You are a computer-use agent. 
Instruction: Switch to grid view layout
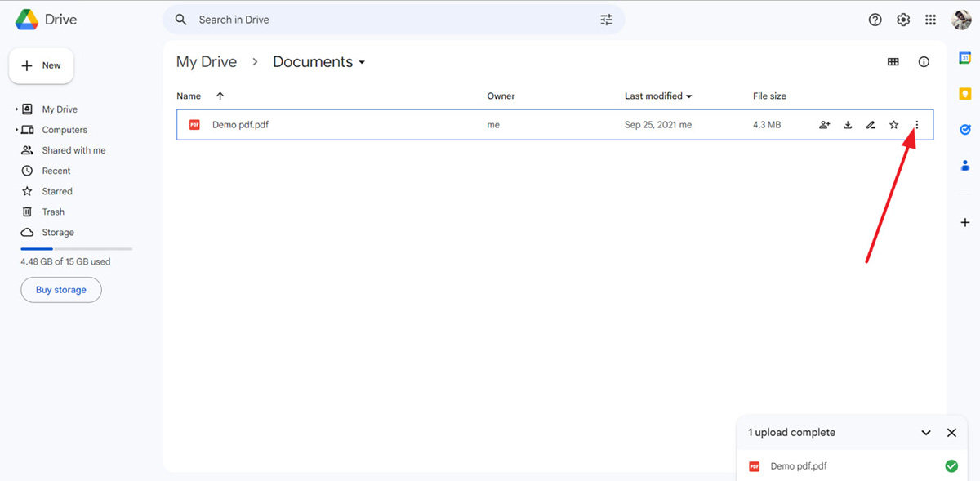pos(893,61)
